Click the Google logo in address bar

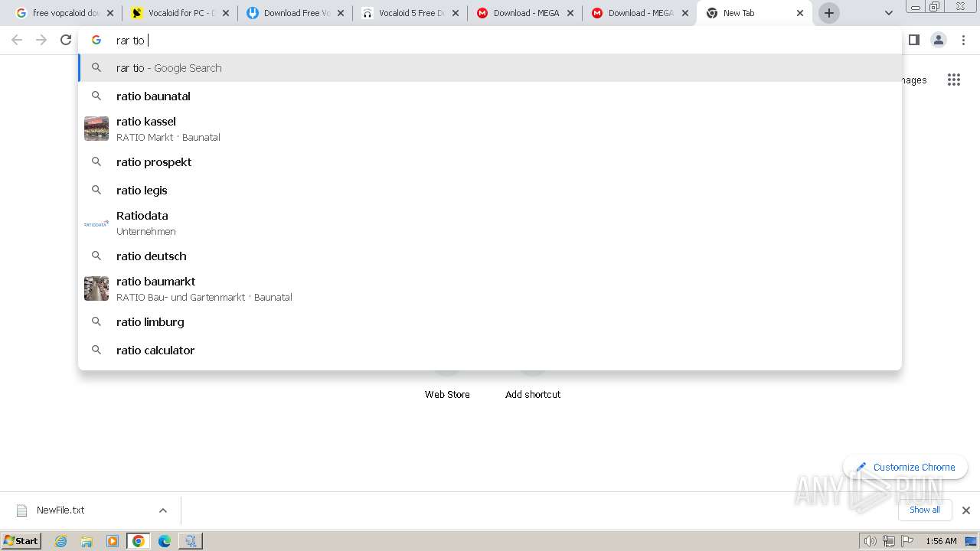click(96, 40)
